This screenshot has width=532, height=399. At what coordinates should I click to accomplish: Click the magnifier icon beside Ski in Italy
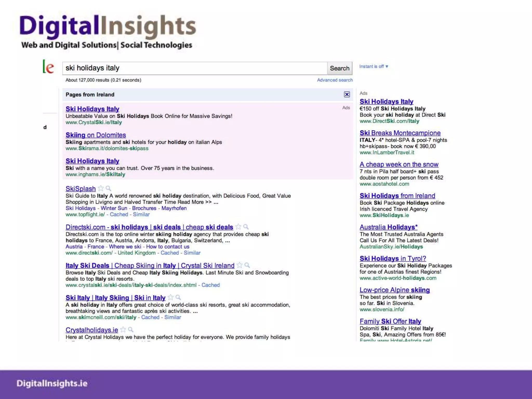[x=178, y=297]
